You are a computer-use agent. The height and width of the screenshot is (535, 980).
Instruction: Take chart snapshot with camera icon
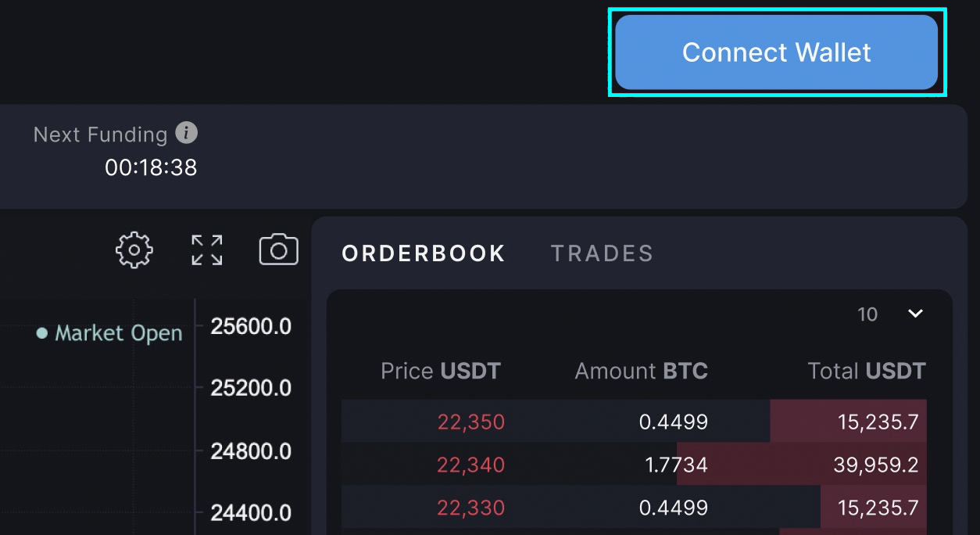coord(279,250)
